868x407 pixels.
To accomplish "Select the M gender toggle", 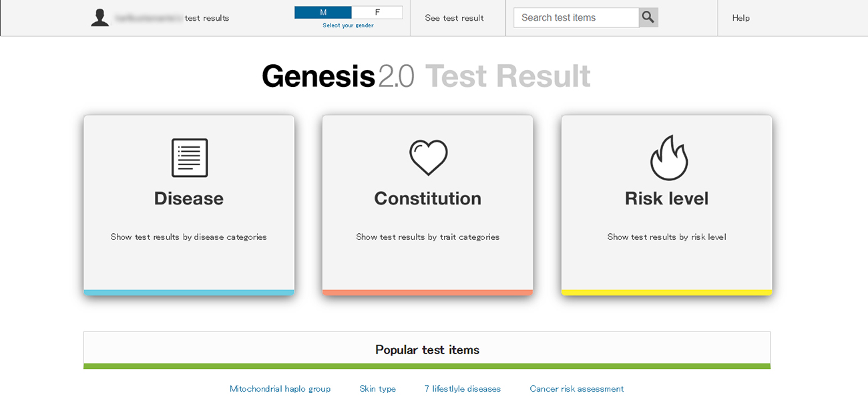I will click(x=323, y=13).
